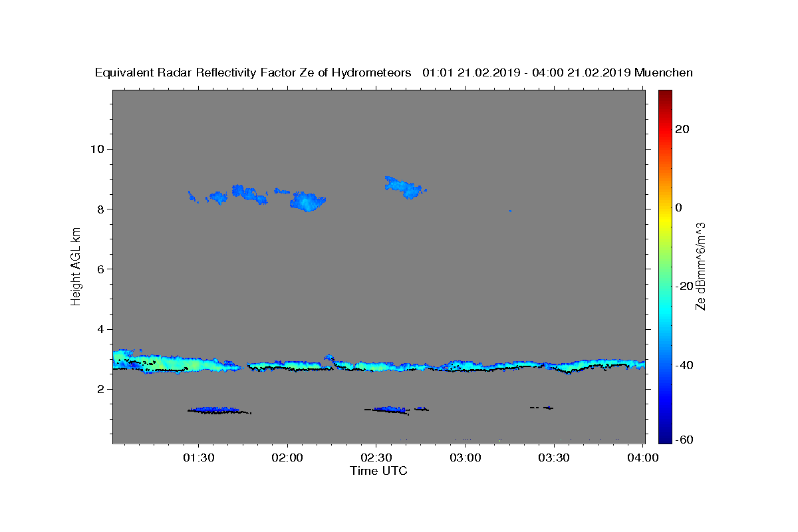Click the dark red top of the colorbar
Screen dimensions: 798x532
[665, 96]
